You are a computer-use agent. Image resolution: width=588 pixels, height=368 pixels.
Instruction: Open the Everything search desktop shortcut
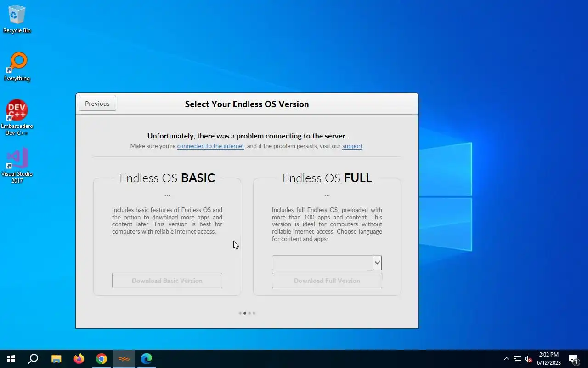(x=17, y=67)
